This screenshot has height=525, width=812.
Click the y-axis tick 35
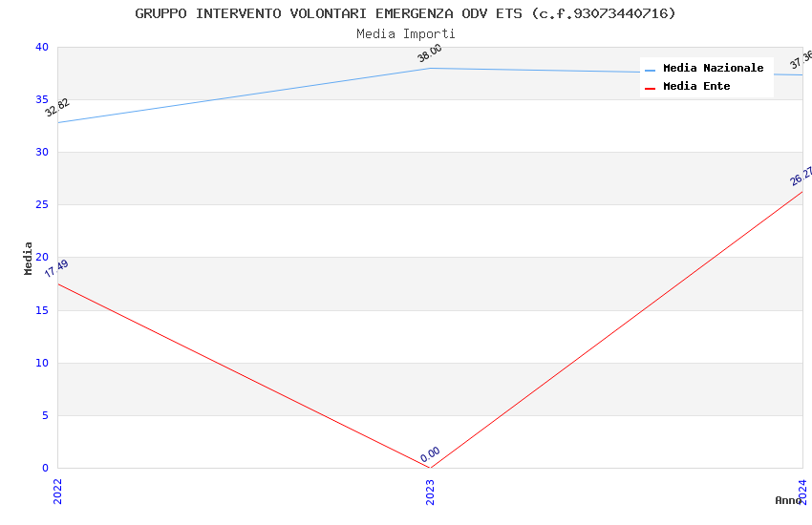(42, 100)
